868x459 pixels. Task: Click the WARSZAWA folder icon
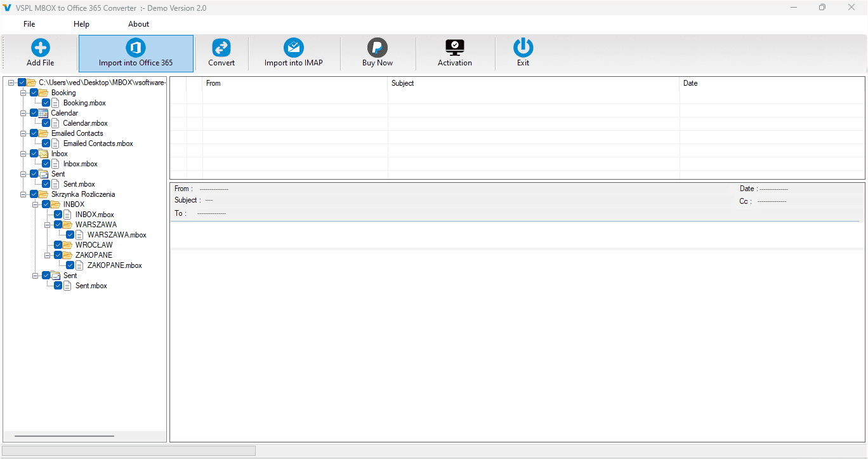pyautogui.click(x=67, y=225)
